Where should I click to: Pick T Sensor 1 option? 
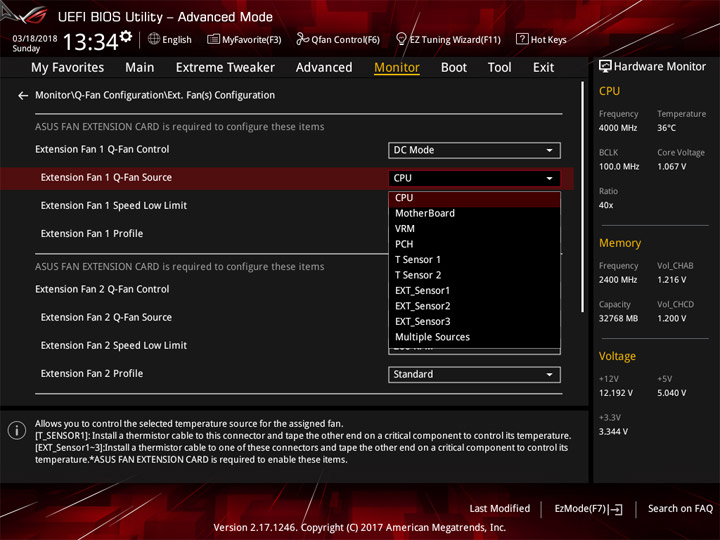[x=474, y=259]
